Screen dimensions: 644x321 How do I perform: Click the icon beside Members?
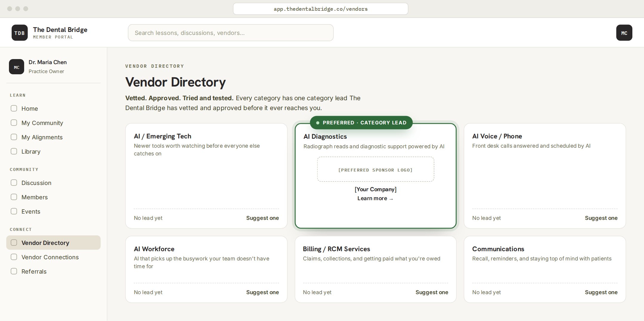click(x=14, y=197)
